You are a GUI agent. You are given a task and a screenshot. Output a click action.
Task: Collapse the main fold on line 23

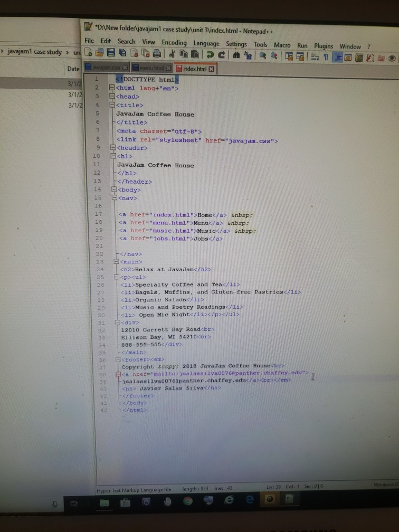coord(116,262)
